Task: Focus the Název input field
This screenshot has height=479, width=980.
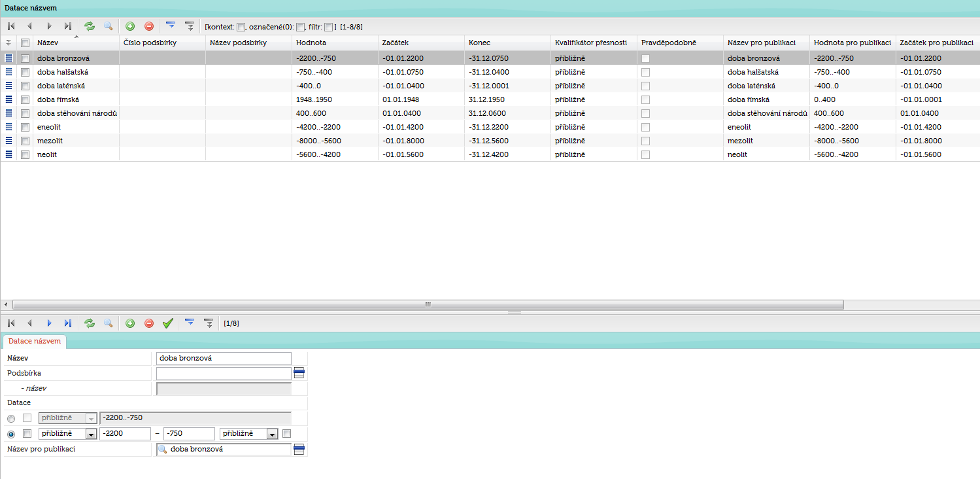Action: point(224,358)
